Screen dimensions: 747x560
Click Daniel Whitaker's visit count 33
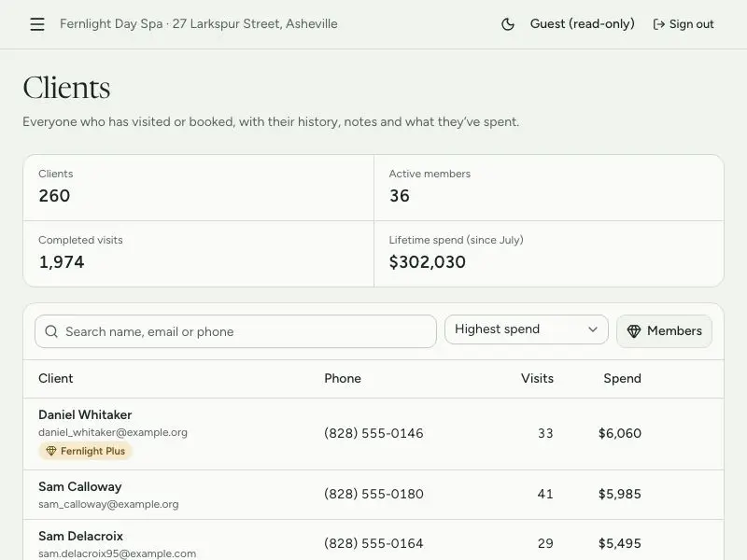[x=545, y=433]
